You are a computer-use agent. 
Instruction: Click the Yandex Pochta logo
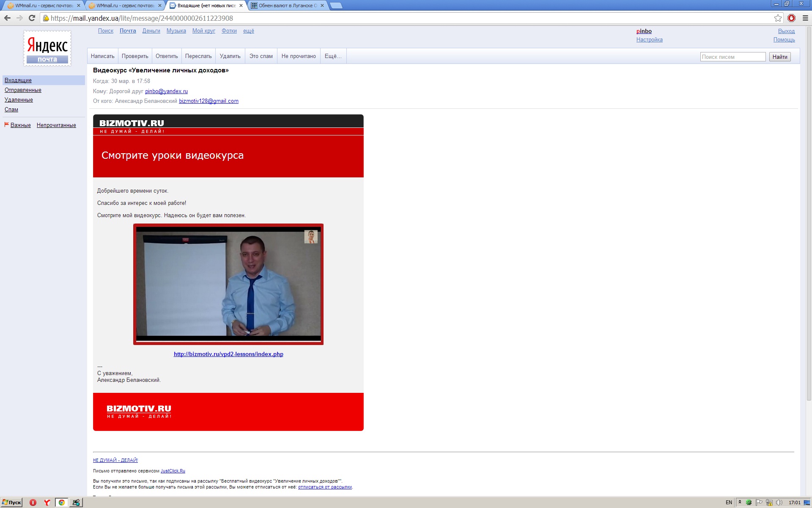[47, 48]
